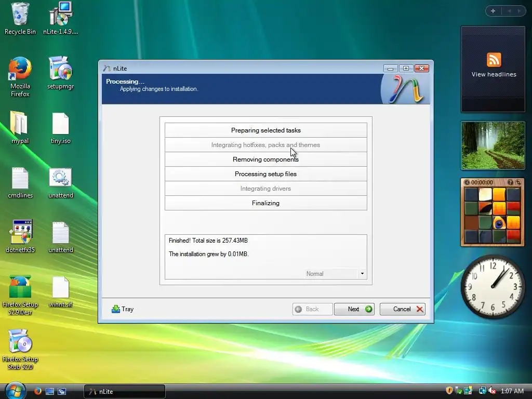
Task: Click Show Desktop in Quick Launch
Action: click(x=50, y=391)
